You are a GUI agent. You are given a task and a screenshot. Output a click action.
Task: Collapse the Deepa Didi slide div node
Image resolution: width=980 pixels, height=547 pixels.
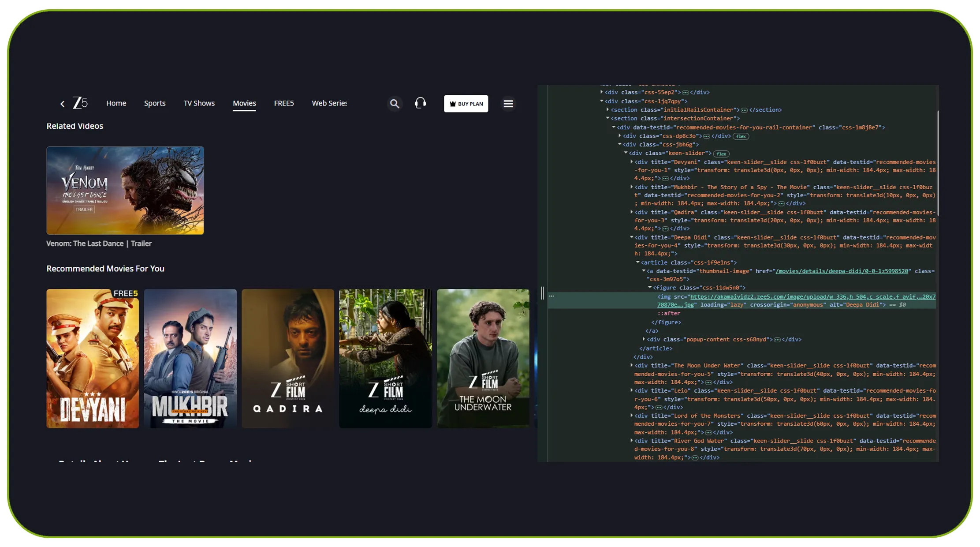click(x=632, y=237)
